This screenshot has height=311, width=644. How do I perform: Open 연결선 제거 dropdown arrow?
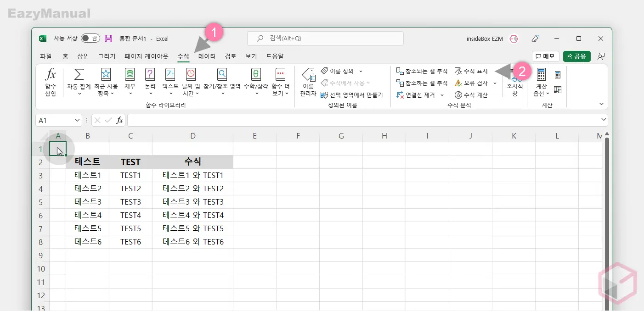pos(442,95)
